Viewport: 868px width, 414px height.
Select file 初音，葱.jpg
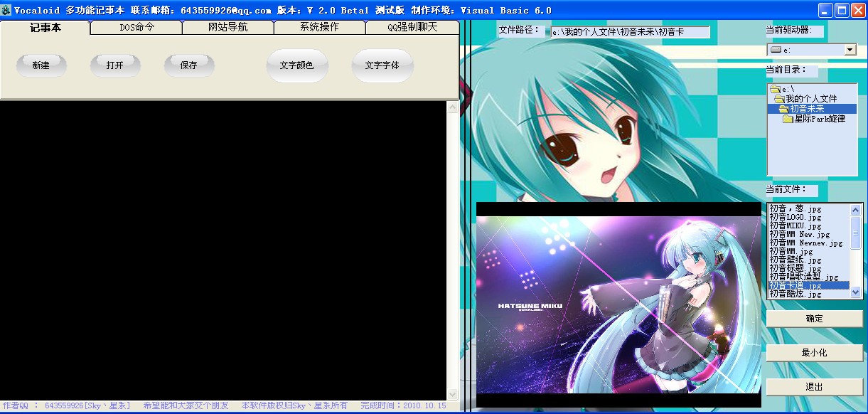[x=809, y=209]
